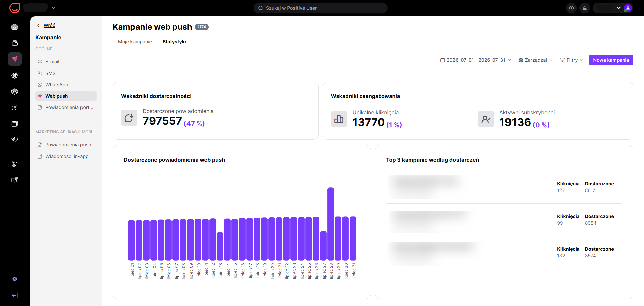
Task: Click the paper plane campaigns icon
Action: click(15, 59)
